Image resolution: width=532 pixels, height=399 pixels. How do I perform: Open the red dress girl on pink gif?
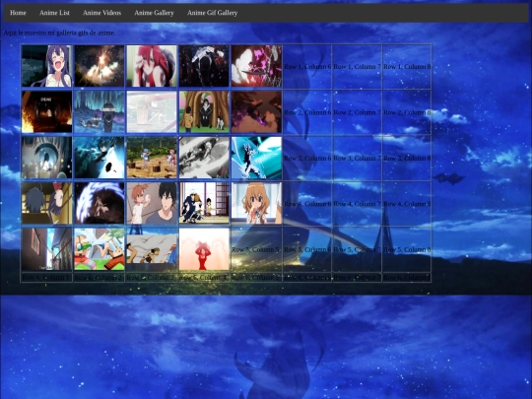(x=204, y=249)
